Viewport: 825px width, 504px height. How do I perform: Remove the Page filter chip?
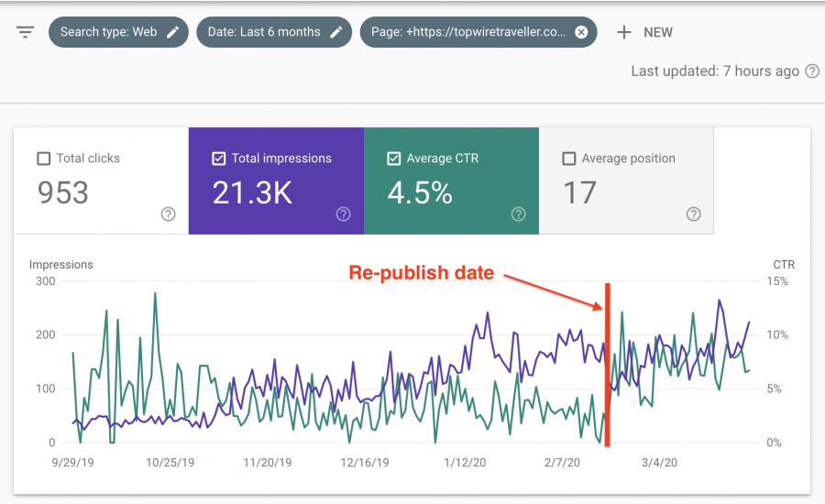click(x=581, y=32)
